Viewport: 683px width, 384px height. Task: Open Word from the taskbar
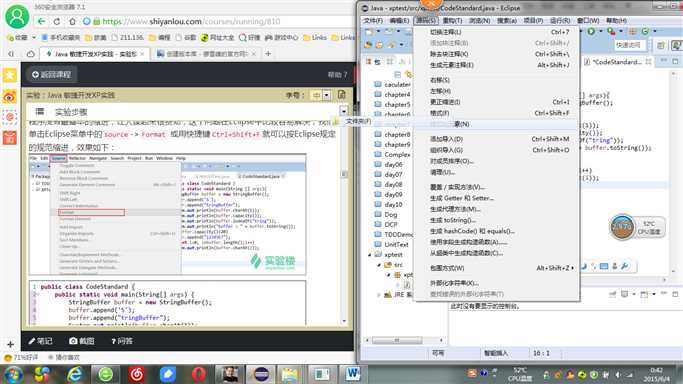coord(353,374)
